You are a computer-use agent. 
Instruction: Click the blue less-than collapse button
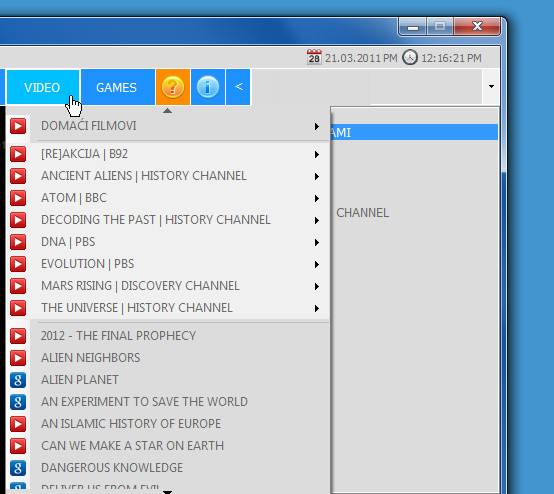(238, 87)
